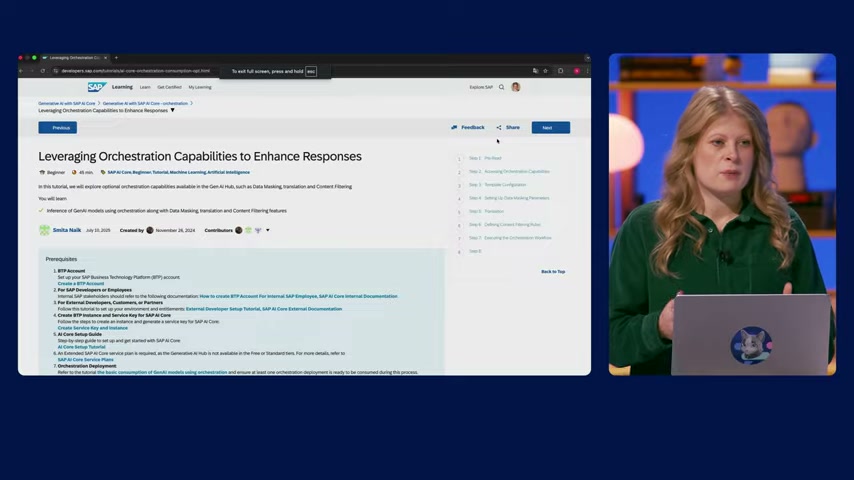Screen dimensions: 854x480
Task: Open the browser extensions icon
Action: pos(560,71)
